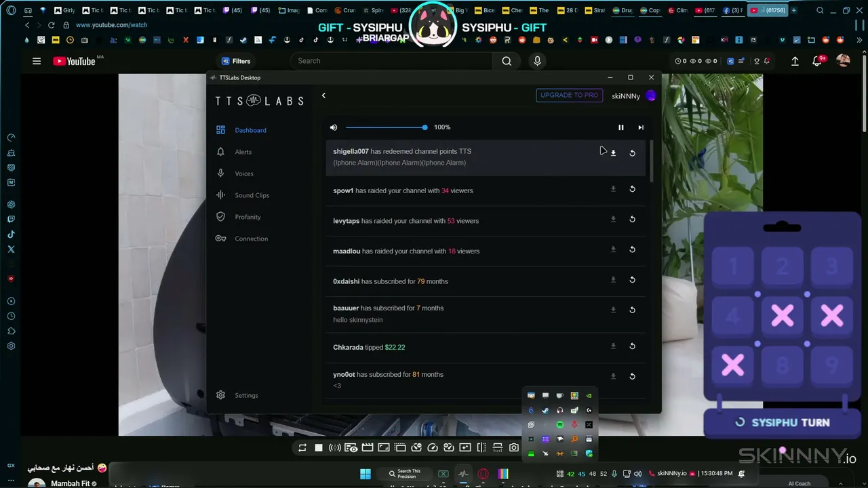868x488 pixels.
Task: Download the levytaps raid alert audio
Action: coord(613,219)
